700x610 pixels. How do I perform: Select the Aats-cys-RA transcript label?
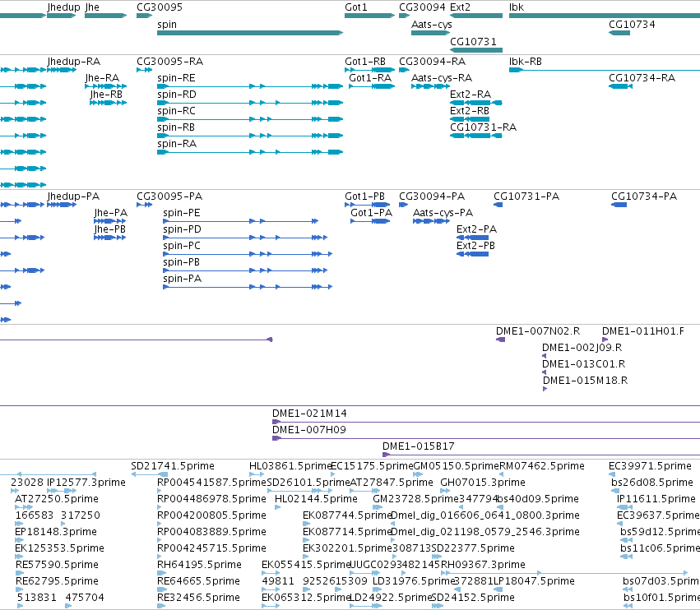(442, 78)
